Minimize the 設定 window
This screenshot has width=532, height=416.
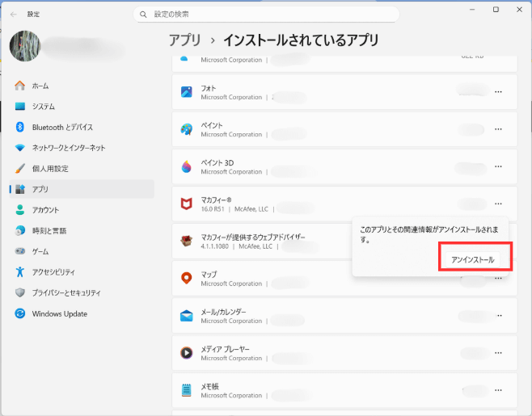click(x=472, y=10)
